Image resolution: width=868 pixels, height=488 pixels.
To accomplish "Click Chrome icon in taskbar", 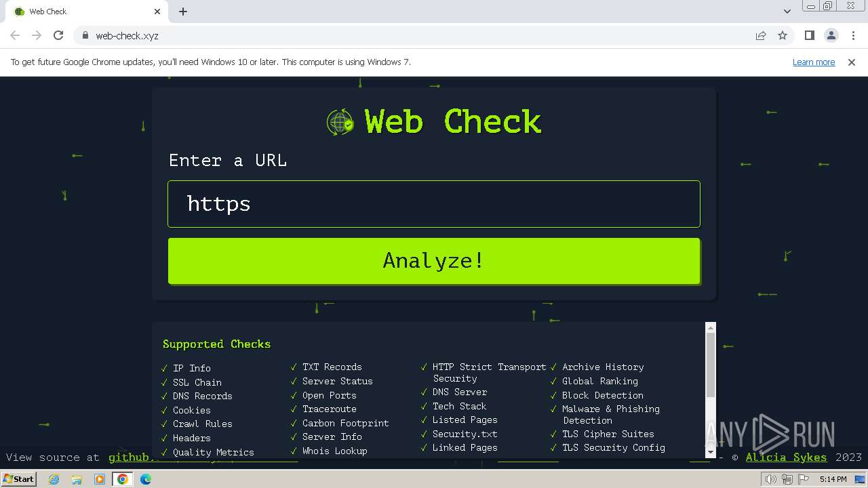I will point(123,479).
